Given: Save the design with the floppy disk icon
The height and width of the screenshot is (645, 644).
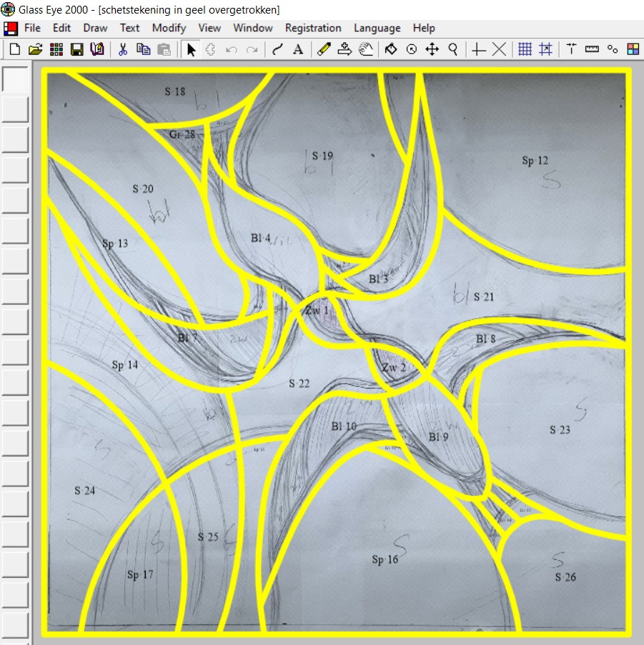Looking at the screenshot, I should tap(76, 49).
